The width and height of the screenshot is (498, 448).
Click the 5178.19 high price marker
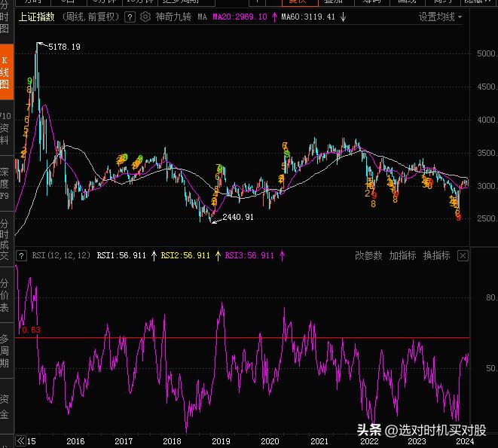pyautogui.click(x=64, y=47)
